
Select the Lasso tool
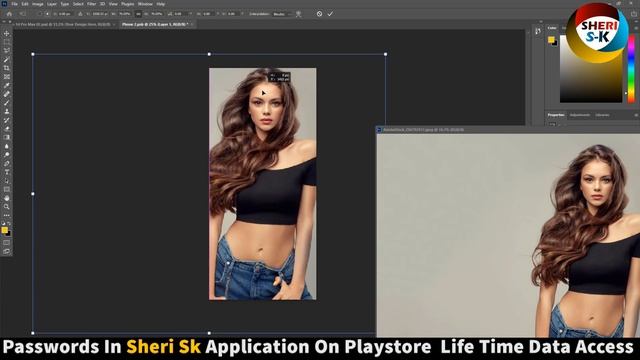click(x=7, y=51)
